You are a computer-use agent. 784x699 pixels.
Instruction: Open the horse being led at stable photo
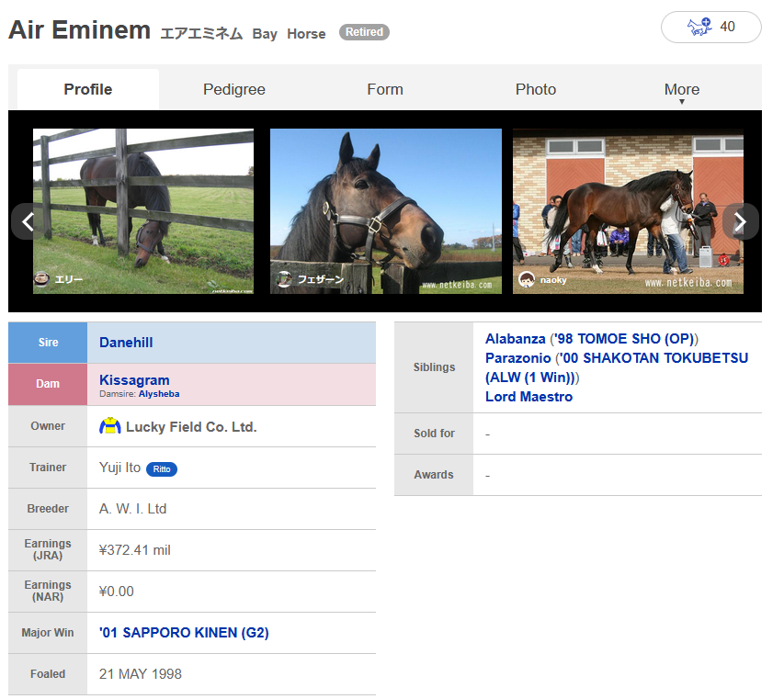(628, 211)
